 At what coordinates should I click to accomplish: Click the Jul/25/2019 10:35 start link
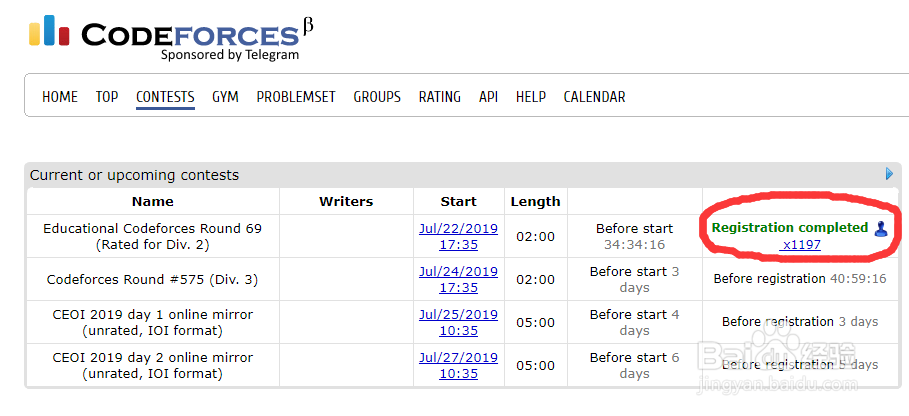tap(458, 322)
